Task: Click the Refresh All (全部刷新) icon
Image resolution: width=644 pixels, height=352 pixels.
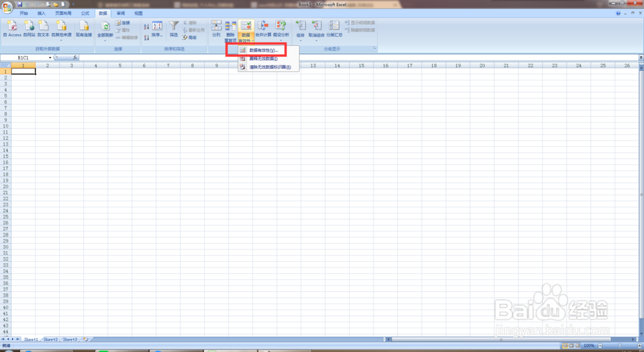Action: pos(105,26)
